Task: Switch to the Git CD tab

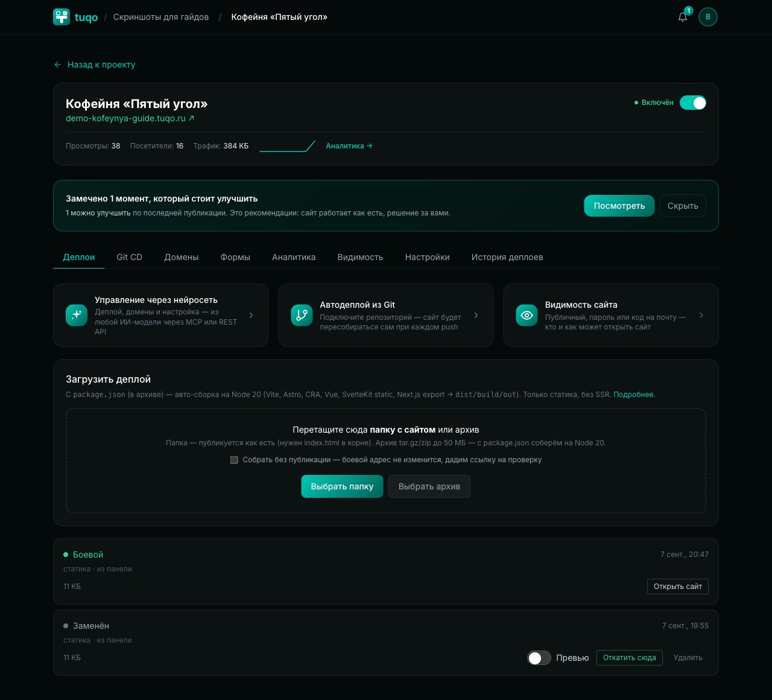Action: [x=130, y=257]
